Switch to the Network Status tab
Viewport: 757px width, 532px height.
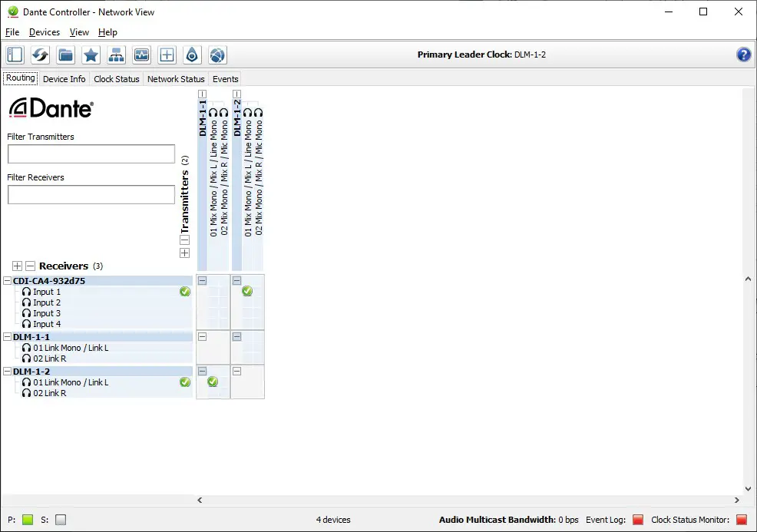[176, 79]
